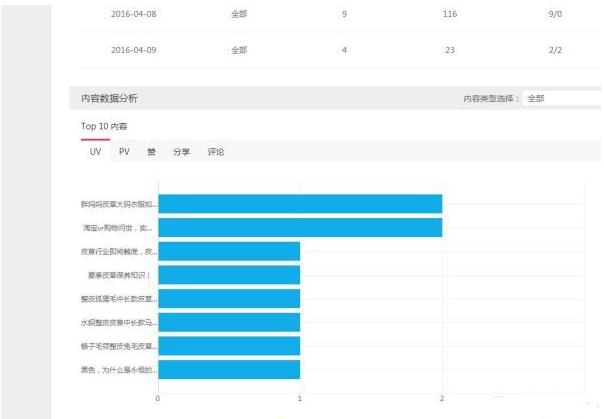Click the bar for 夏季皮草保养知识！

click(229, 275)
